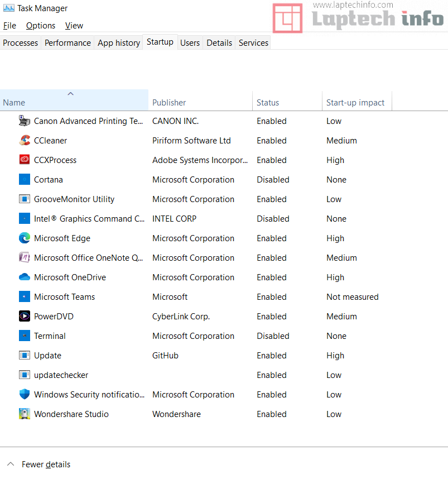Open the View menu

tap(74, 26)
